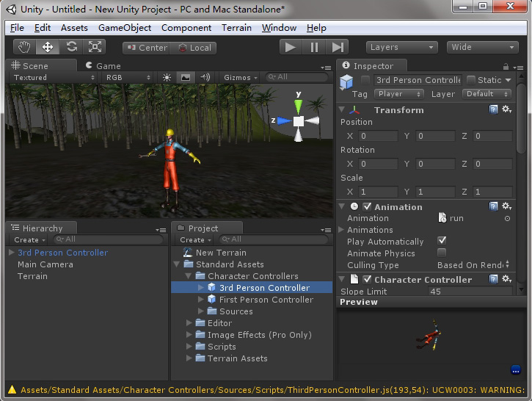The width and height of the screenshot is (532, 401).
Task: Open Animation component gear menu
Action: tap(507, 206)
